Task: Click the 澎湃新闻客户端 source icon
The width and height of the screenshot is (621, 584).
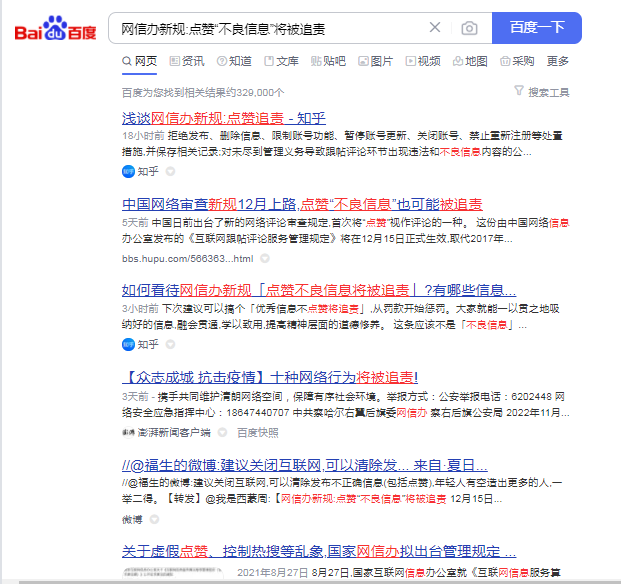Action: tap(128, 432)
